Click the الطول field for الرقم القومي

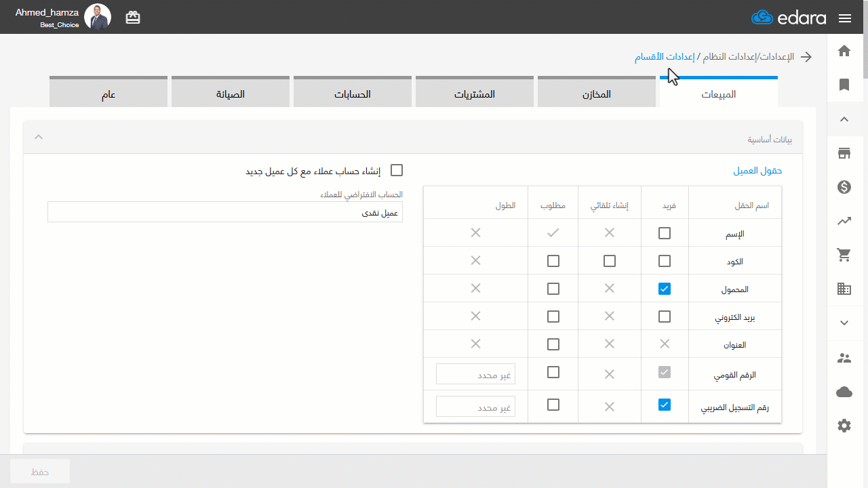pos(475,374)
